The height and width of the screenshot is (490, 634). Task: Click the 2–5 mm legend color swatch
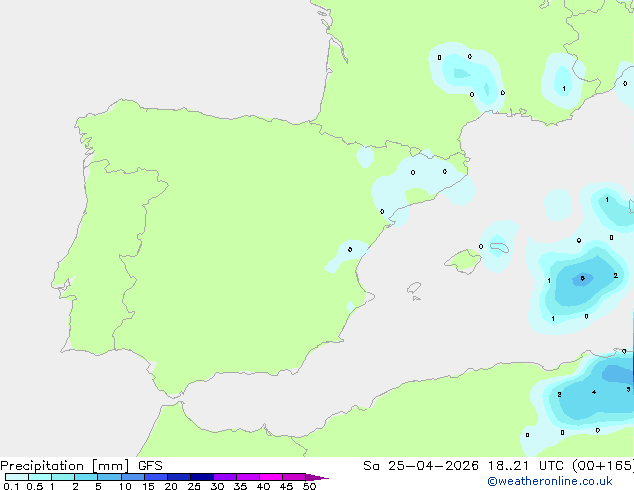(86, 477)
